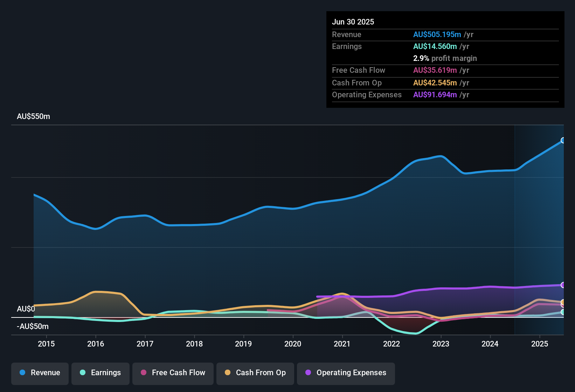Select the Cash From Op endpoint marker

(x=562, y=302)
